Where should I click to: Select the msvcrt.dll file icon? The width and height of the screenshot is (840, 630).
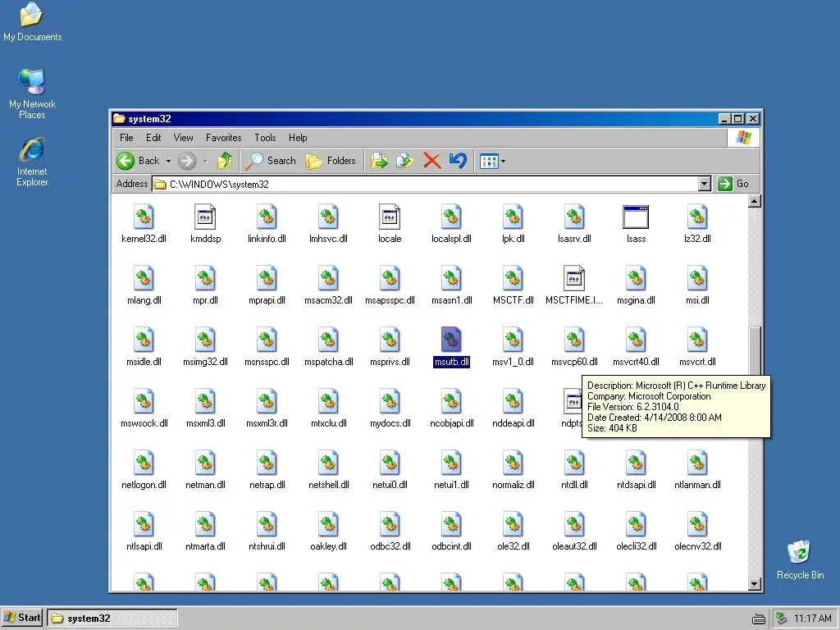pyautogui.click(x=697, y=340)
